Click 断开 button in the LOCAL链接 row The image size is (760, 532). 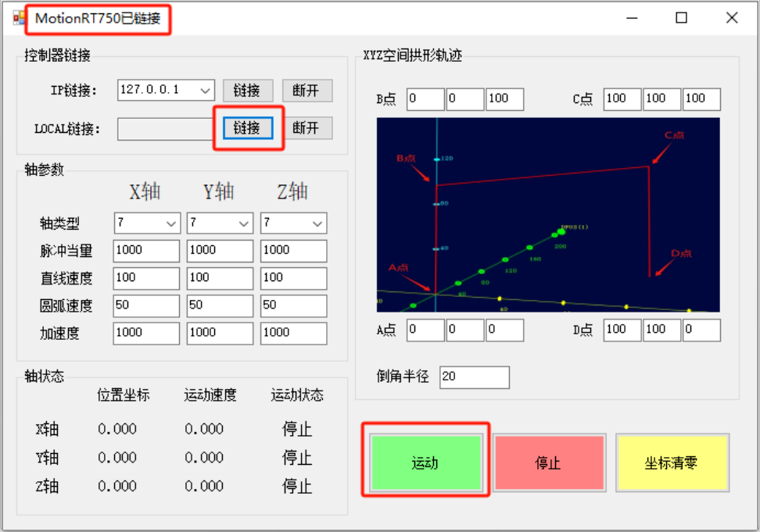(x=307, y=128)
